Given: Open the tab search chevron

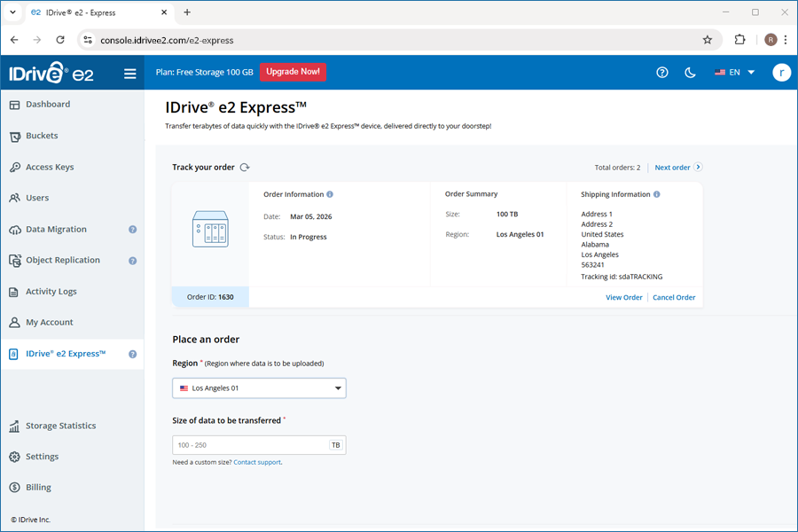Looking at the screenshot, I should pyautogui.click(x=12, y=12).
